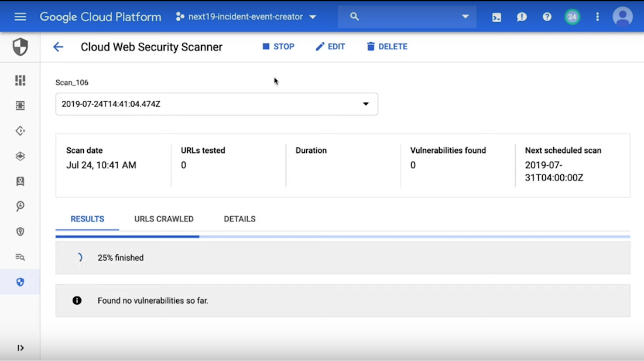Click the Edit button
This screenshot has width=644, height=361.
point(330,47)
